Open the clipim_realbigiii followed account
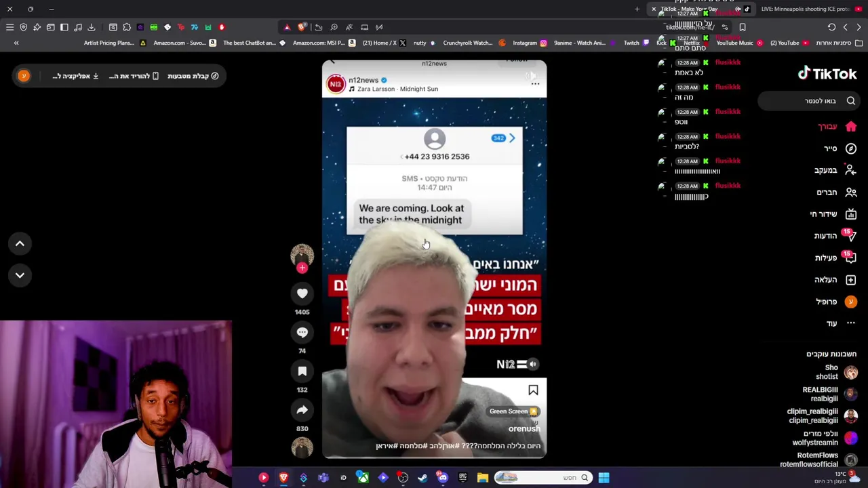 coord(822,415)
